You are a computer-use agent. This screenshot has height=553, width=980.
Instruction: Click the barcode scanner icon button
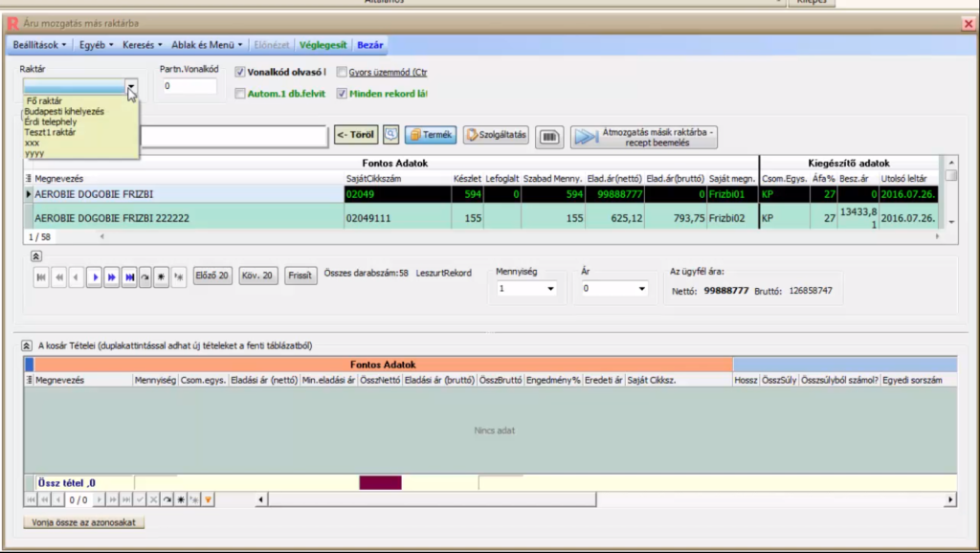[x=549, y=136]
